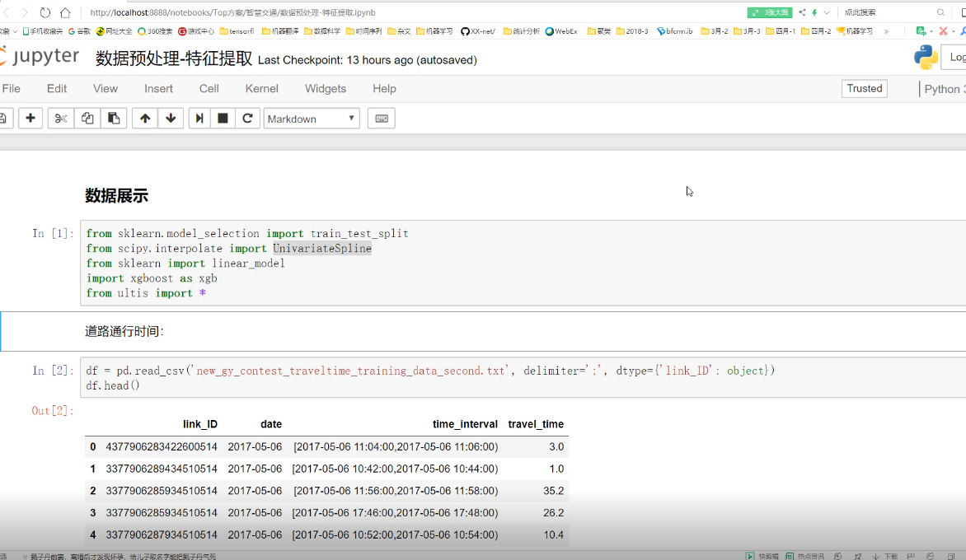Open the Cell menu
The width and height of the screenshot is (966, 560).
(x=209, y=89)
